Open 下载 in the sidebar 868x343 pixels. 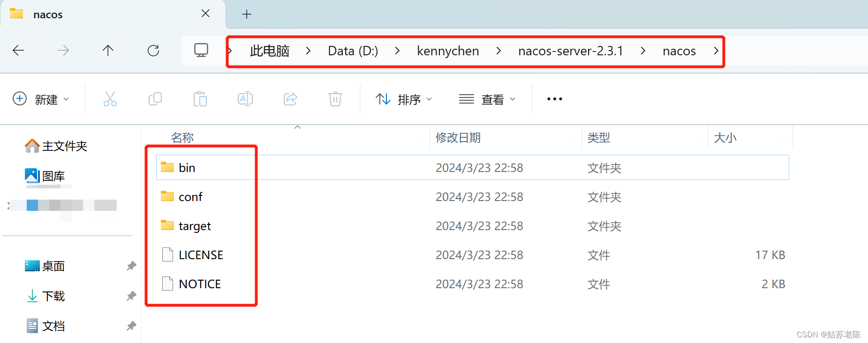(45, 296)
